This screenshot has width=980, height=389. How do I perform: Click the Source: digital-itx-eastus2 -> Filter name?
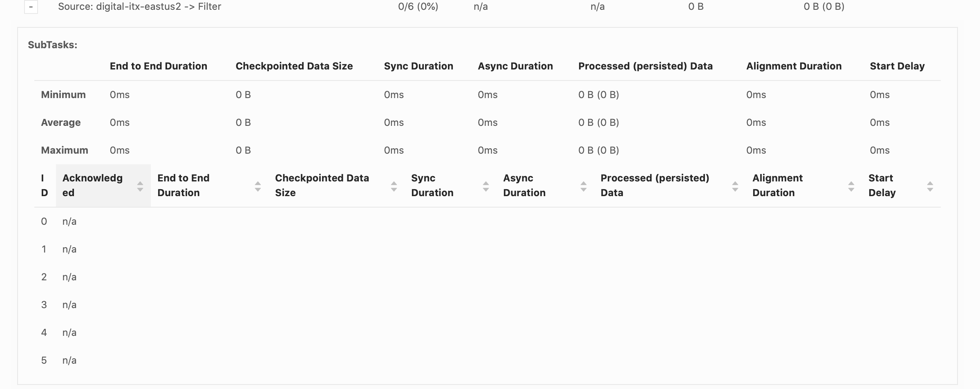(x=139, y=7)
